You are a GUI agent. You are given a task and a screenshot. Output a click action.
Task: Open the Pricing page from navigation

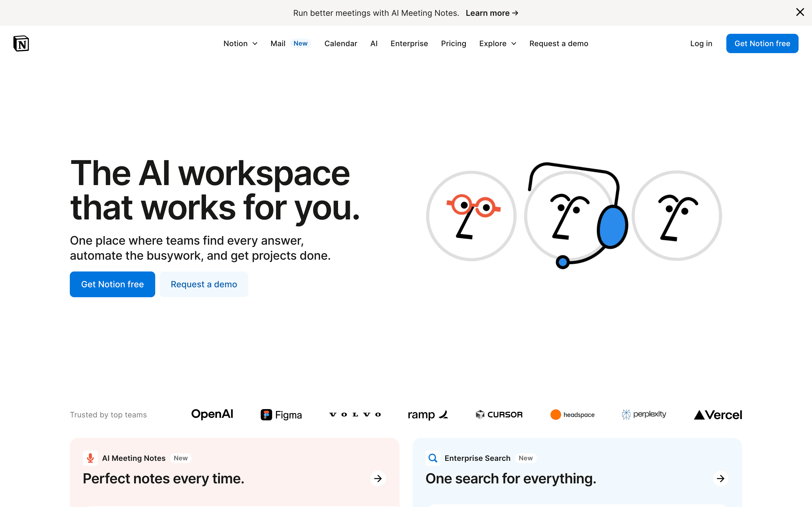tap(453, 43)
